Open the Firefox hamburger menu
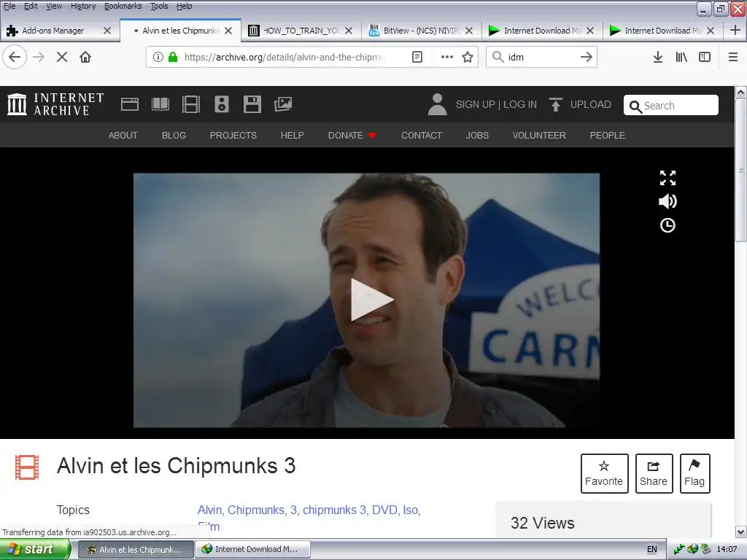The height and width of the screenshot is (560, 747). [x=733, y=57]
